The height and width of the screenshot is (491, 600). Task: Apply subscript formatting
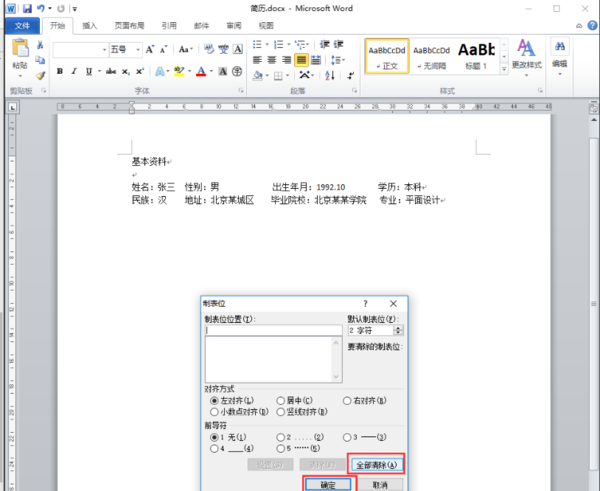[x=125, y=71]
